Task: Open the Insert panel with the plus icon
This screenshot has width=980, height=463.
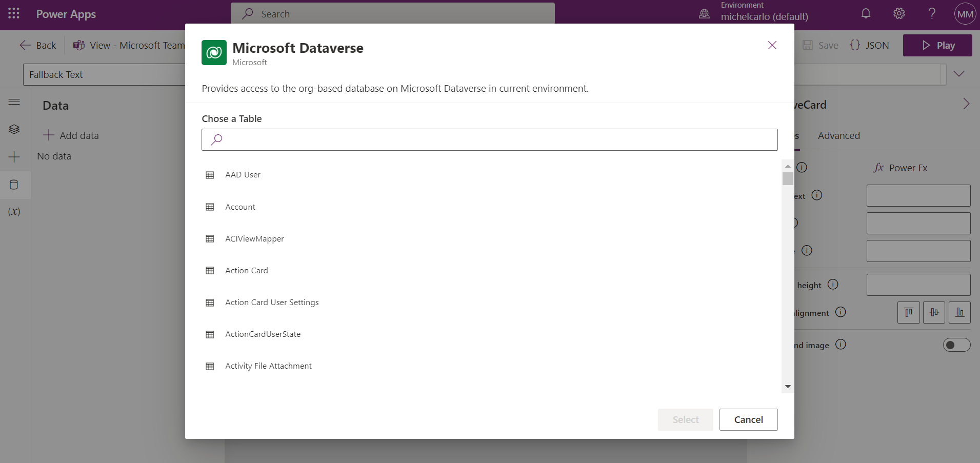Action: [x=14, y=157]
